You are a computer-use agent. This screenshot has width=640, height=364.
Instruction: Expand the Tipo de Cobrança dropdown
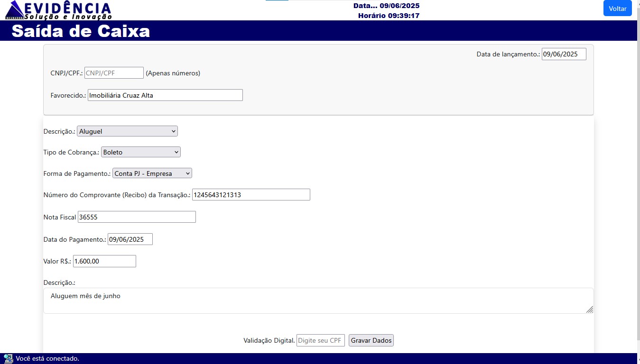pos(141,152)
